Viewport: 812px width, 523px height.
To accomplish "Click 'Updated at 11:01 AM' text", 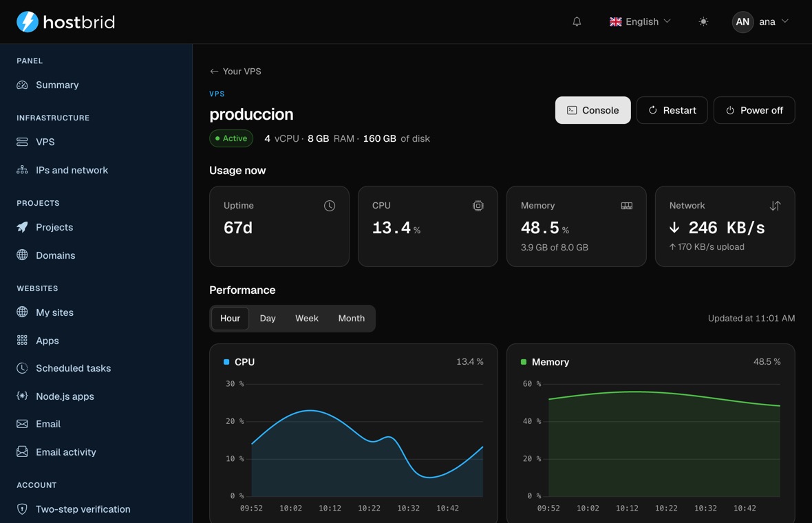I will click(x=751, y=319).
